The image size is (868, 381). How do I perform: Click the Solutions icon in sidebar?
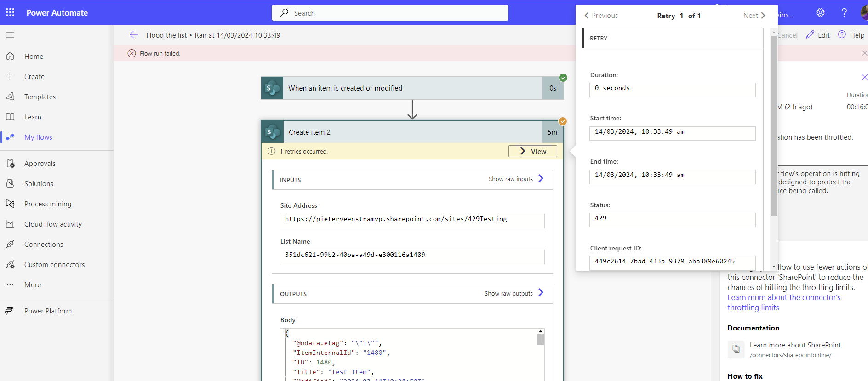click(10, 183)
